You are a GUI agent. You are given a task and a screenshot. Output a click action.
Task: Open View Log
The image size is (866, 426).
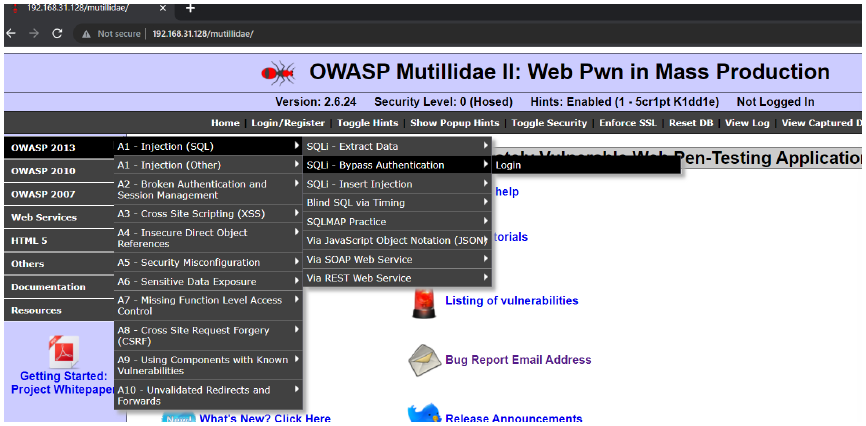pyautogui.click(x=747, y=123)
